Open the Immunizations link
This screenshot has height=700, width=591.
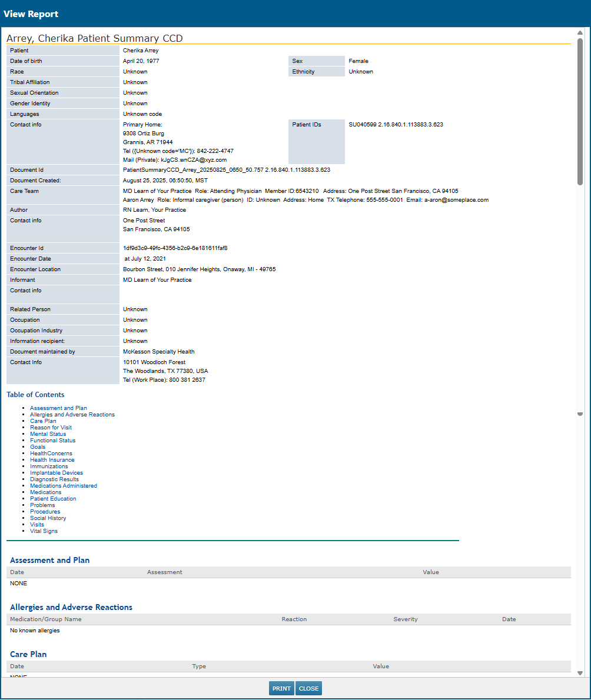(49, 466)
